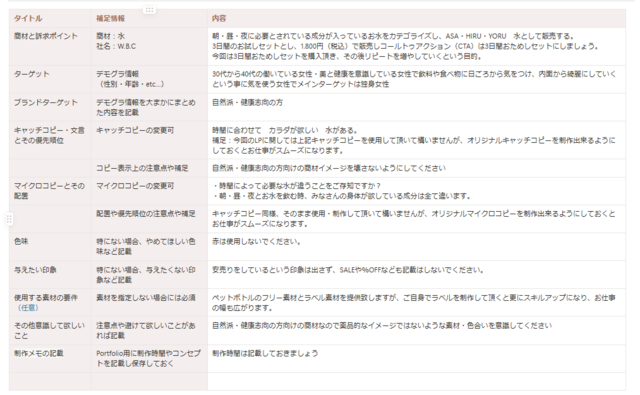Click the blue （任意） text
This screenshot has height=395, width=640.
pos(27,308)
